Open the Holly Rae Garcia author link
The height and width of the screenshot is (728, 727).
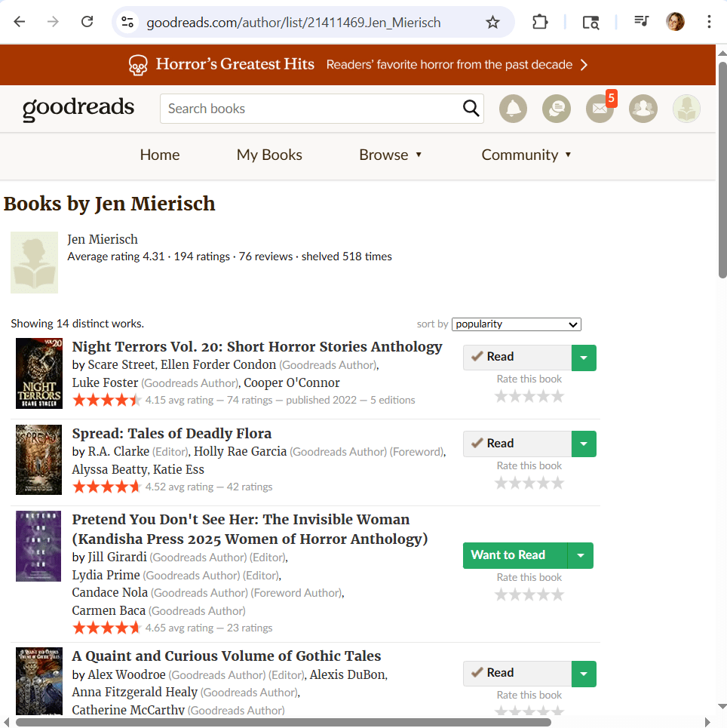pyautogui.click(x=240, y=452)
